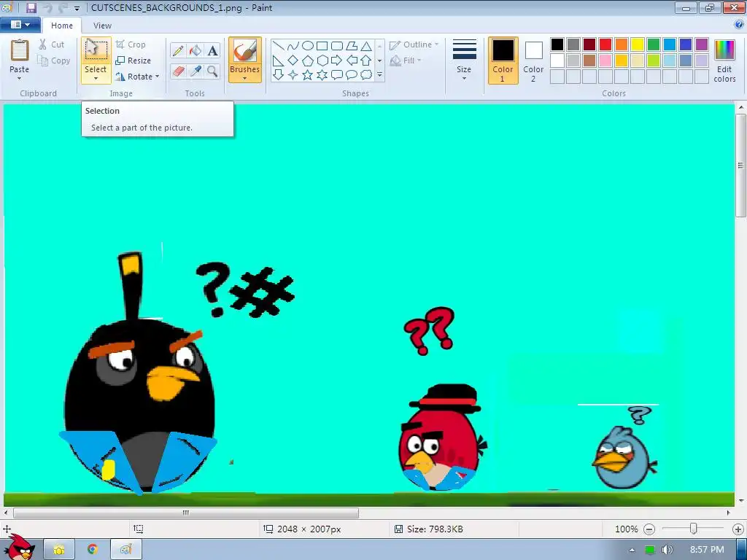This screenshot has width=747, height=560.
Task: Click the horizontal canvas scrollbar thumb
Action: coord(186,513)
